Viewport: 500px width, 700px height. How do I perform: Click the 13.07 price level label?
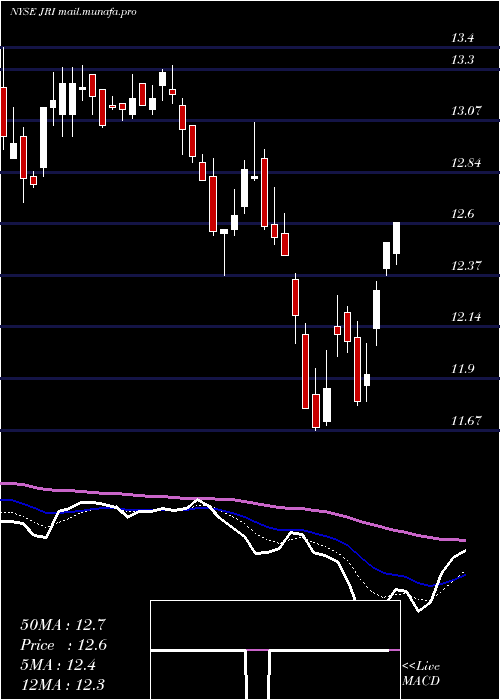pos(466,111)
